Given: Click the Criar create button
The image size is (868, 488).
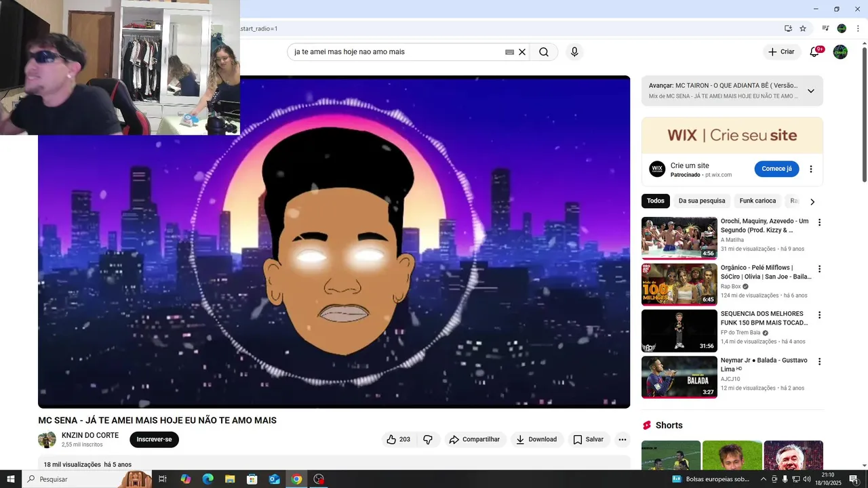Looking at the screenshot, I should pos(781,52).
